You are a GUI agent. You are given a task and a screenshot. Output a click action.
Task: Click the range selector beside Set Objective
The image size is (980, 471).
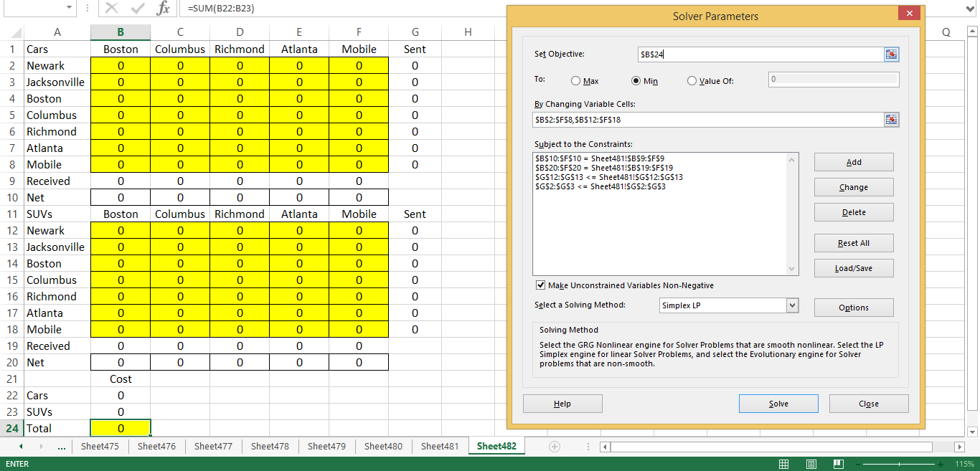pos(891,54)
